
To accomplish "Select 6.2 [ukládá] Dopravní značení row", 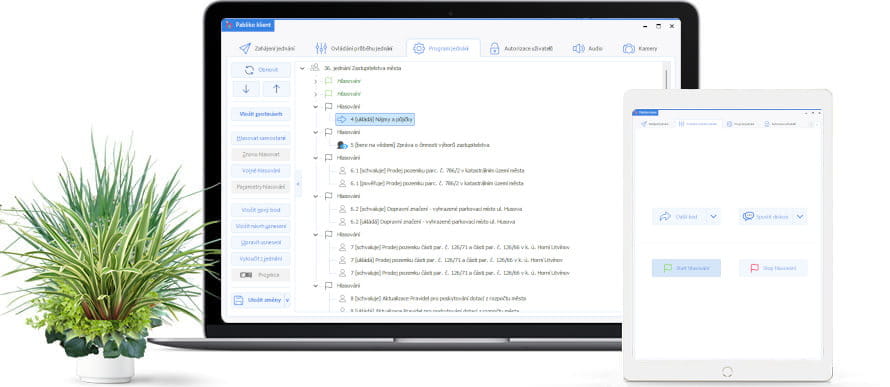I will [433, 222].
